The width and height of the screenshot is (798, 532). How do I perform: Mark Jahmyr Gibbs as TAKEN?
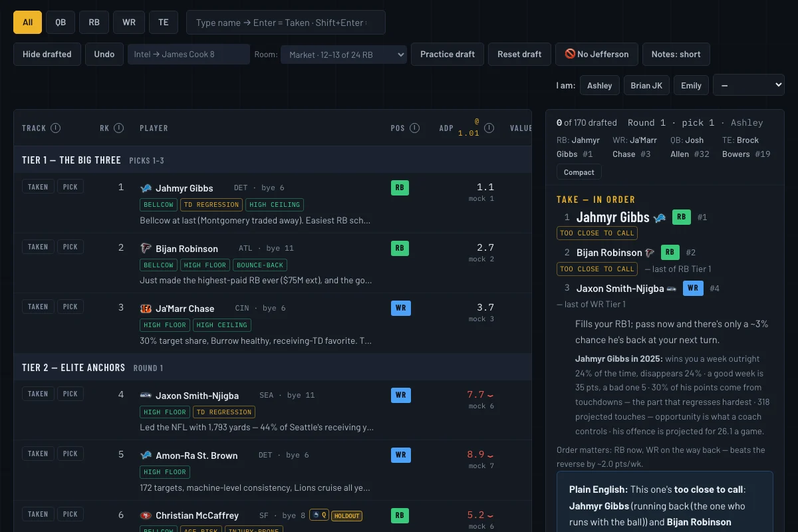pos(38,187)
